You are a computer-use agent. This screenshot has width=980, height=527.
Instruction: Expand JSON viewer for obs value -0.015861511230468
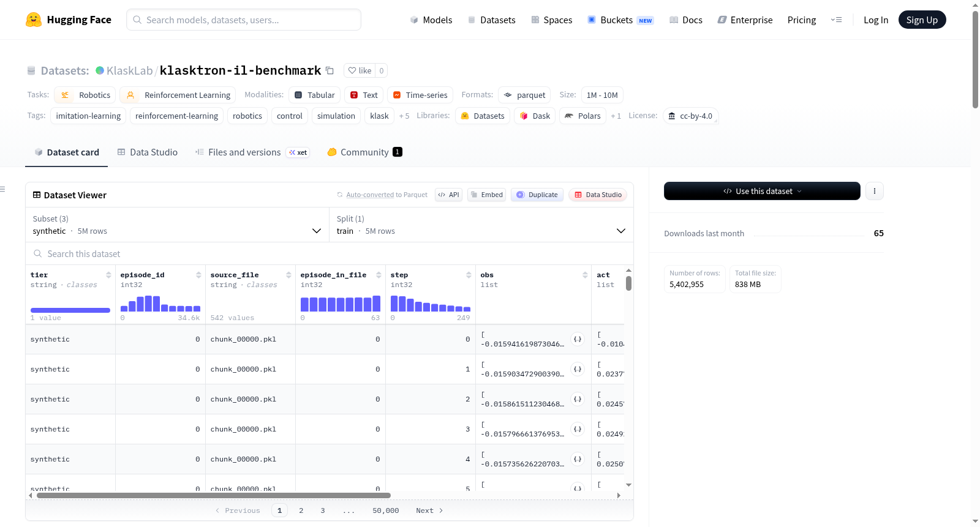coord(578,399)
